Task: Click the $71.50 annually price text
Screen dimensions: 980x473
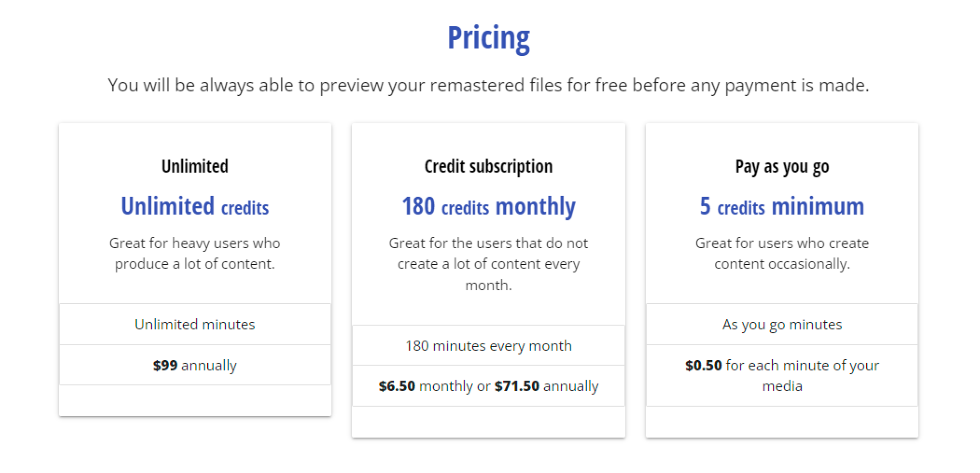Action: (546, 386)
